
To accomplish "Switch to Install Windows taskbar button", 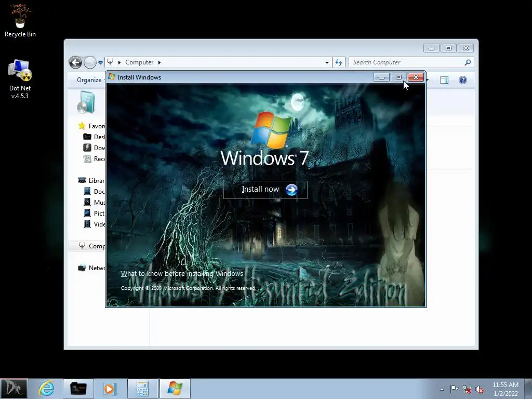I will 175,389.
